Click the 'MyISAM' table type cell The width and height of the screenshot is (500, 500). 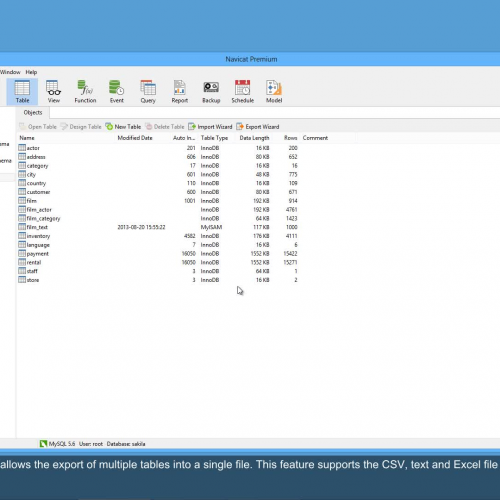pyautogui.click(x=211, y=227)
